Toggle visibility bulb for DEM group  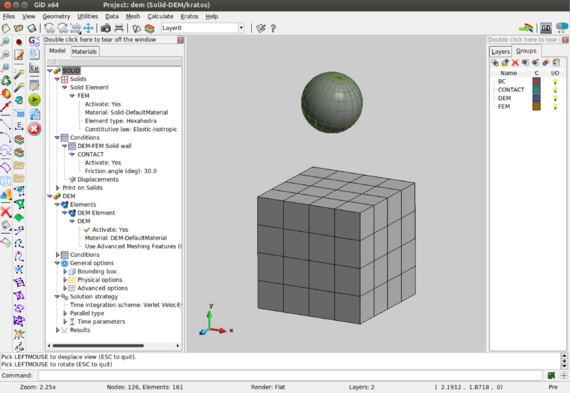(555, 98)
